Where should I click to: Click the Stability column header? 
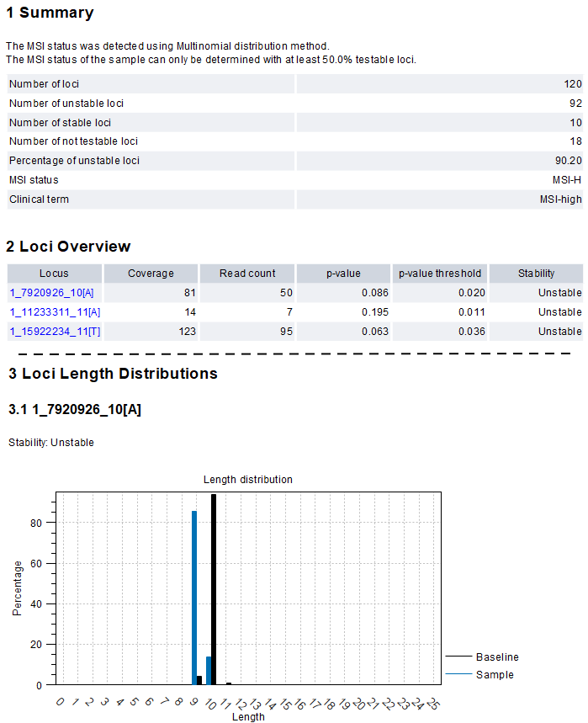click(x=536, y=274)
